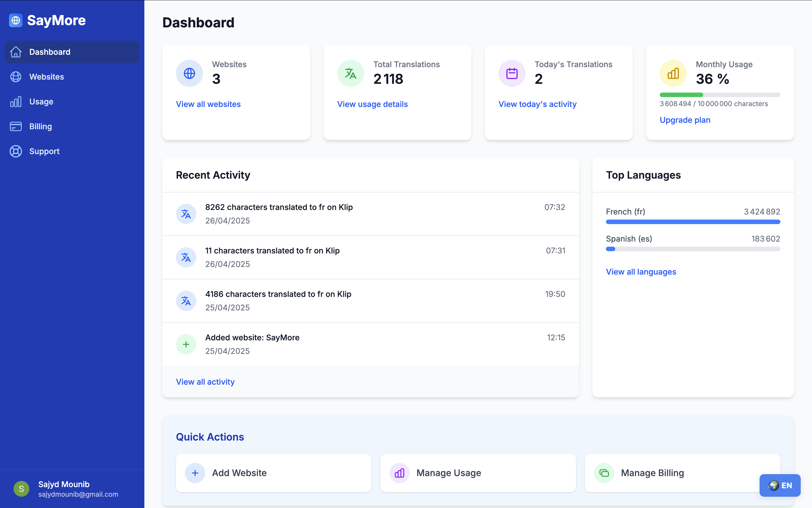Image resolution: width=812 pixels, height=508 pixels.
Task: Click the user avatar with letter S
Action: click(x=21, y=489)
